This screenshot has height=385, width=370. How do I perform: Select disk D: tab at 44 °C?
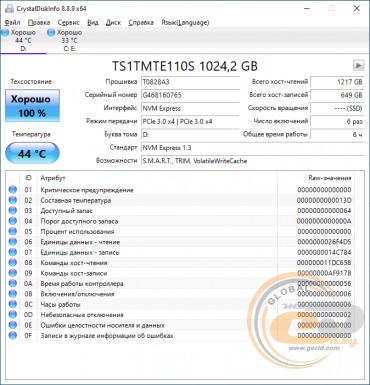pos(23,41)
